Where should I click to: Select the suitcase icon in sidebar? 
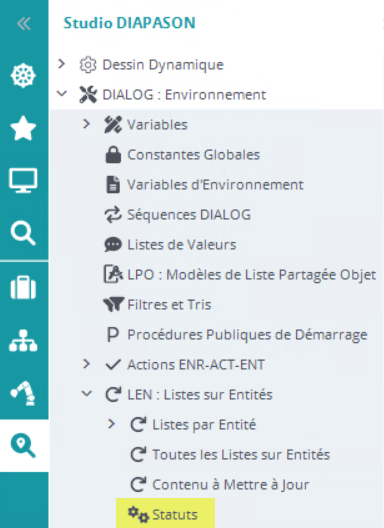(23, 288)
